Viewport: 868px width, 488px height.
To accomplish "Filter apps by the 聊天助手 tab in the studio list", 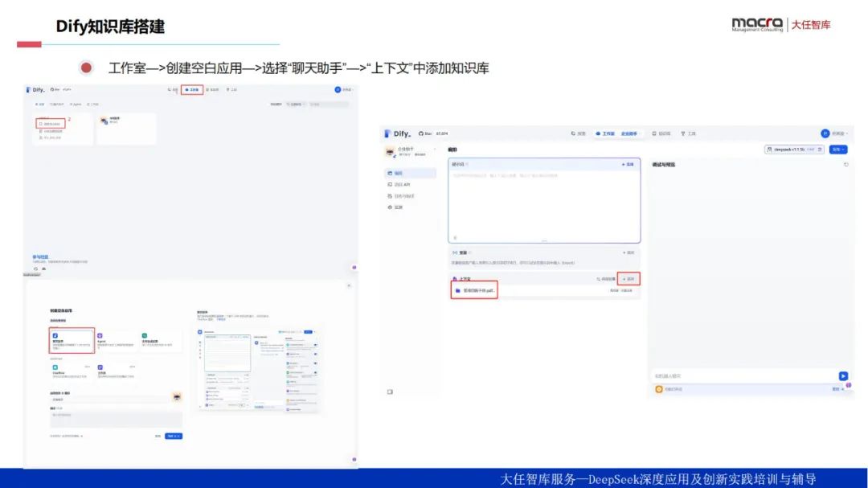I will point(57,105).
